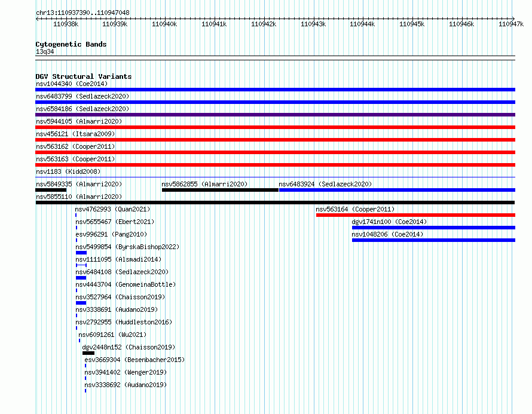Select the nsv1183 (Kidd2008) label
The width and height of the screenshot is (532, 414).
tap(68, 171)
